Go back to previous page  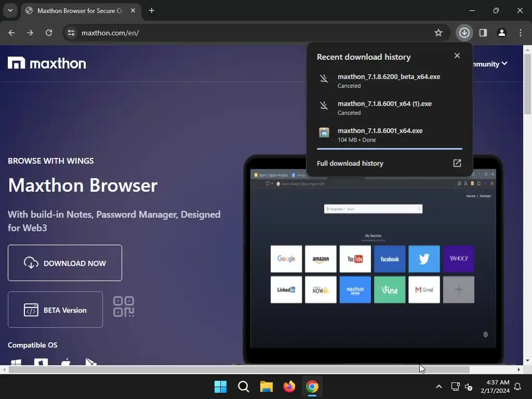pos(11,33)
